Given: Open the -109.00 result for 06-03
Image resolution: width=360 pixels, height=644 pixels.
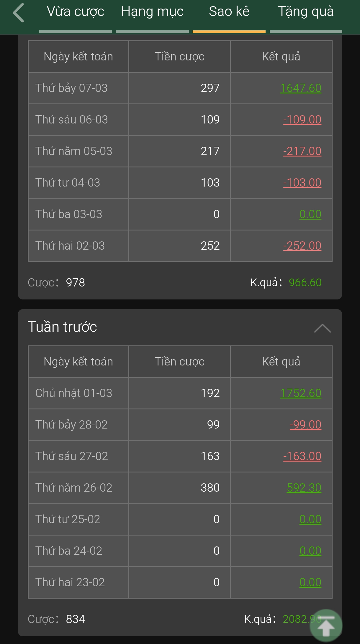Looking at the screenshot, I should [302, 120].
